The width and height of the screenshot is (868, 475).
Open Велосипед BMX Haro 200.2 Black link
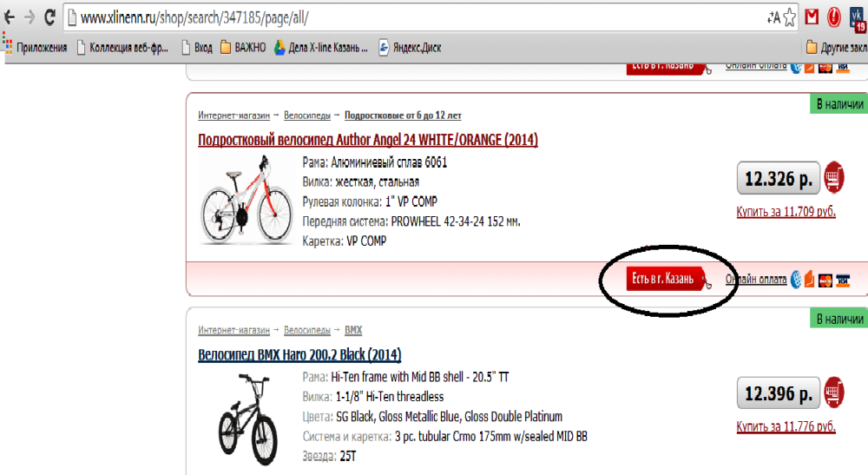pos(299,354)
